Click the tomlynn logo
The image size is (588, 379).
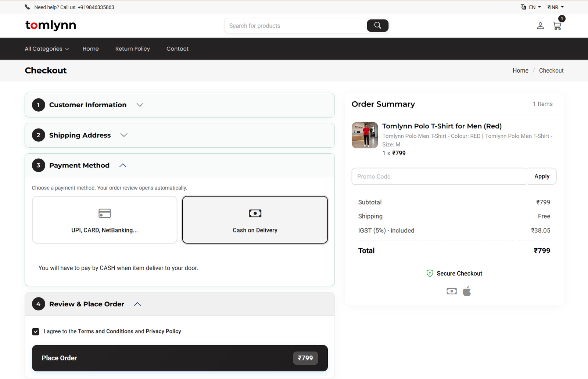click(x=51, y=25)
